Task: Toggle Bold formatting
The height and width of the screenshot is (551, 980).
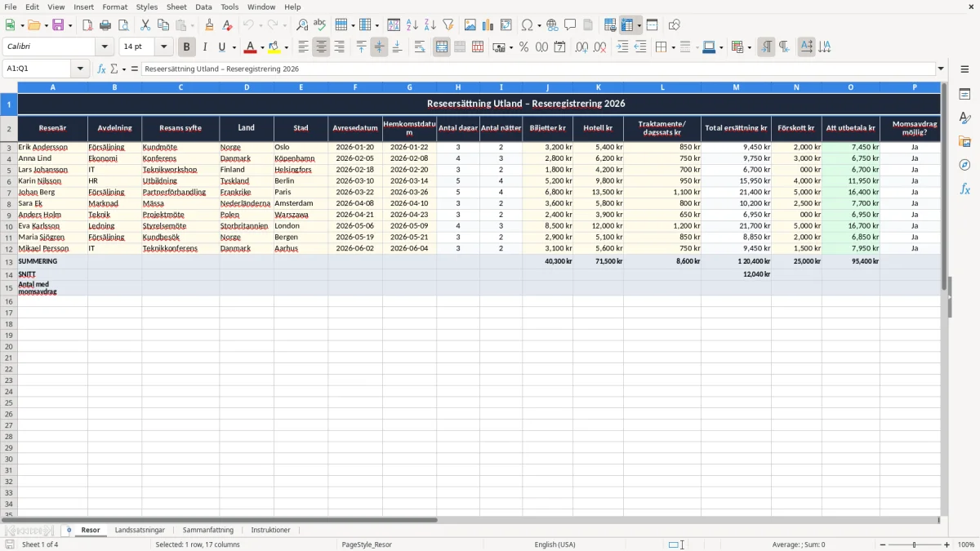Action: [x=187, y=47]
